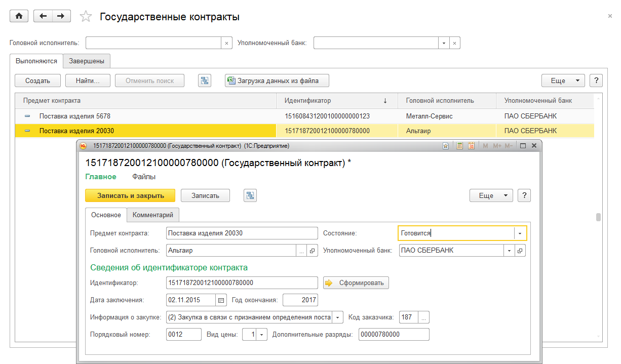Screen dimensions: 621x364
Task: Open calculator icon in dialog title bar
Action: pos(460,146)
